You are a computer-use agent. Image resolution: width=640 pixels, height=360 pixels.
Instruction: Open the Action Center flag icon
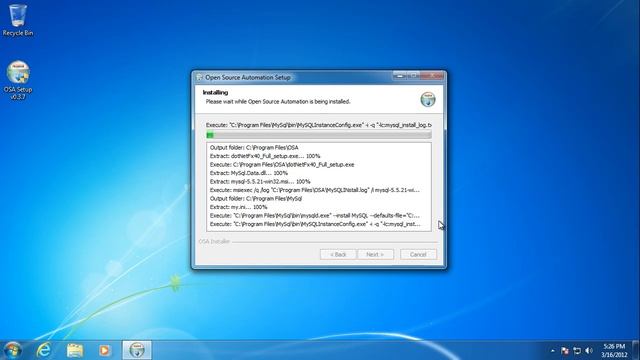coord(565,351)
